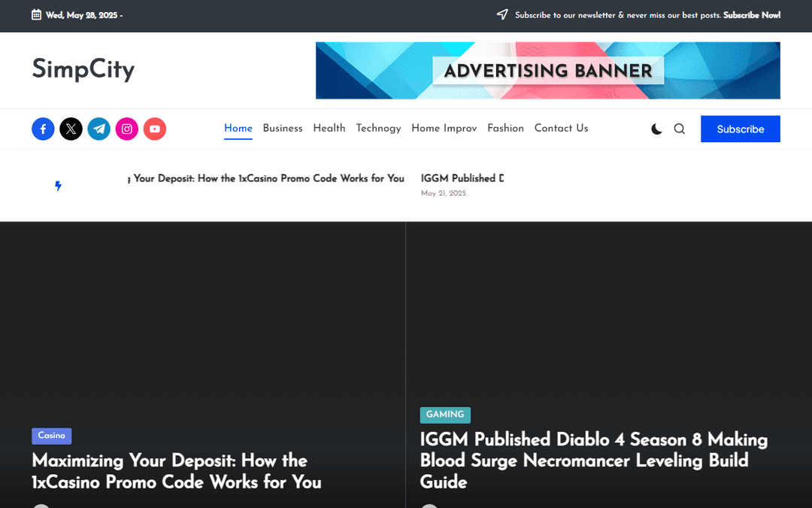This screenshot has width=812, height=508.
Task: Click the blue Subscribe button
Action: click(741, 129)
